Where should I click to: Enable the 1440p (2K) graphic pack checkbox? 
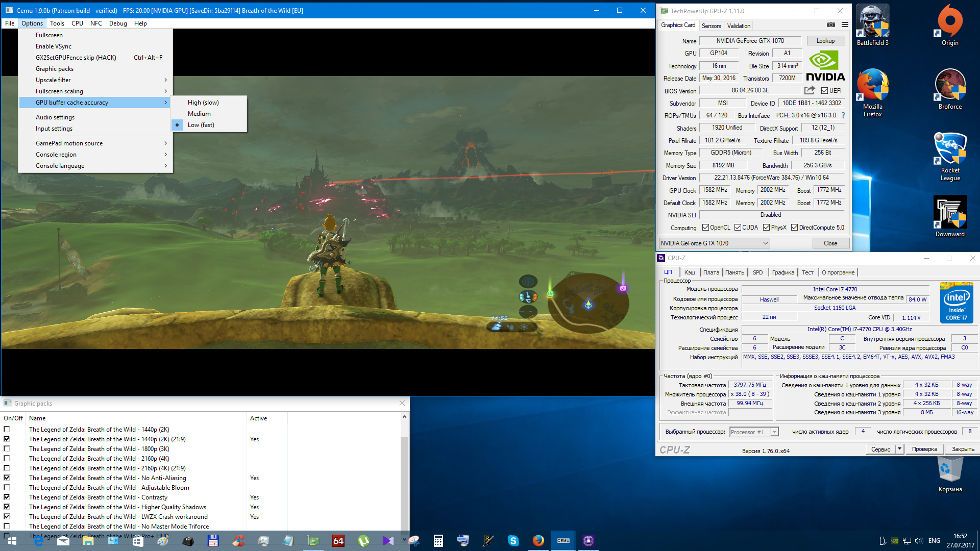(7, 430)
